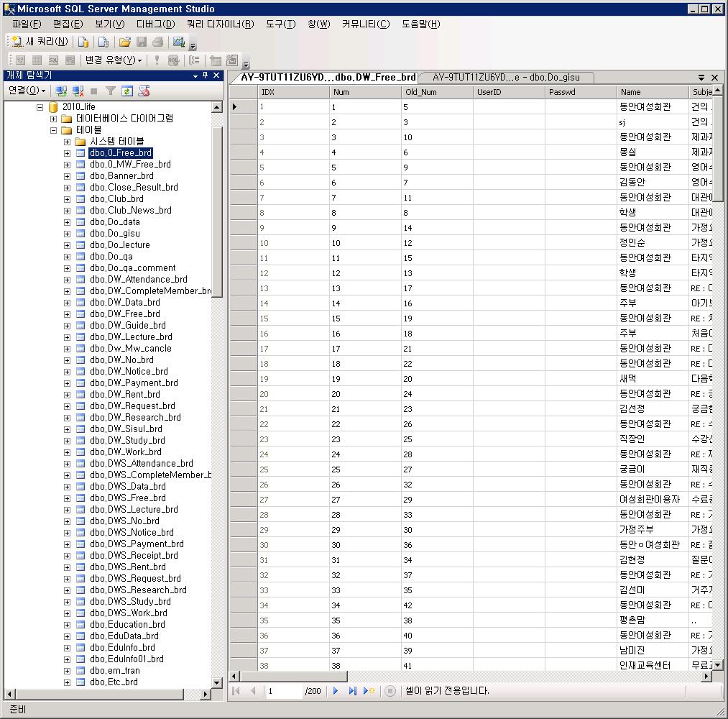The width and height of the screenshot is (728, 719).
Task: Click the Verify SQL syntax icon
Action: tap(173, 60)
